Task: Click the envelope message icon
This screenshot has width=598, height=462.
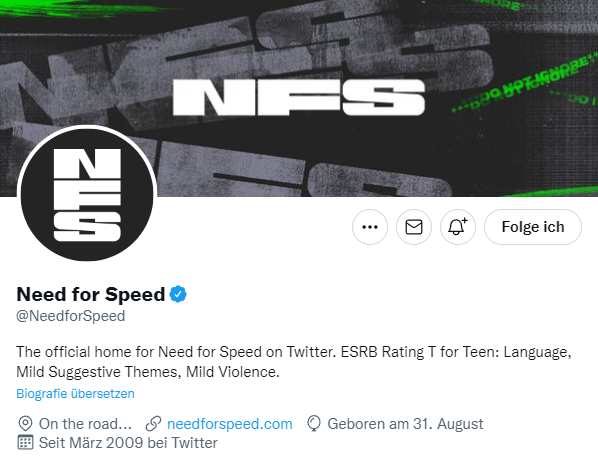Action: [x=414, y=227]
